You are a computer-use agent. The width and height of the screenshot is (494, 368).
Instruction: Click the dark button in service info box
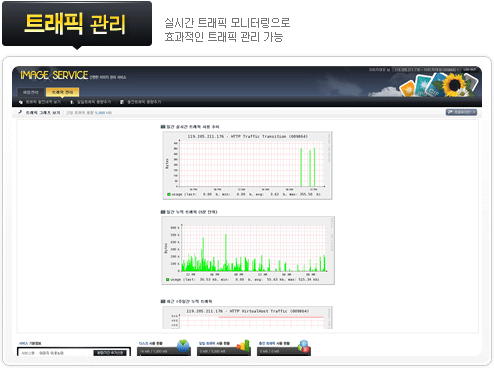110,353
